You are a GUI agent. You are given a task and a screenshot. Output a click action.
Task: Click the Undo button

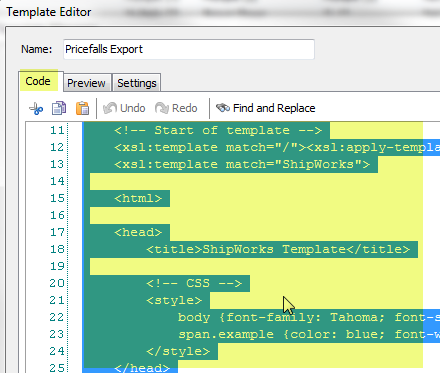[x=124, y=108]
